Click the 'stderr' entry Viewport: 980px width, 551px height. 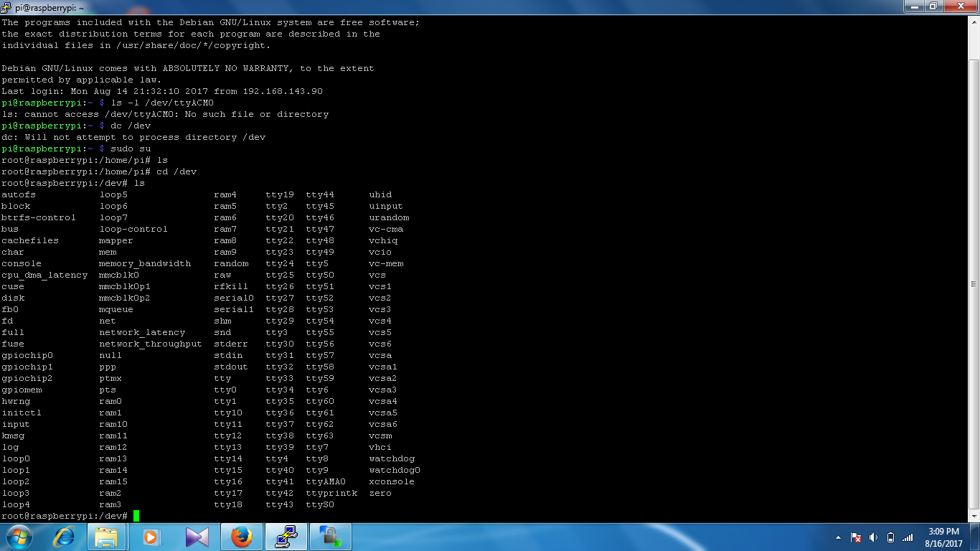231,344
